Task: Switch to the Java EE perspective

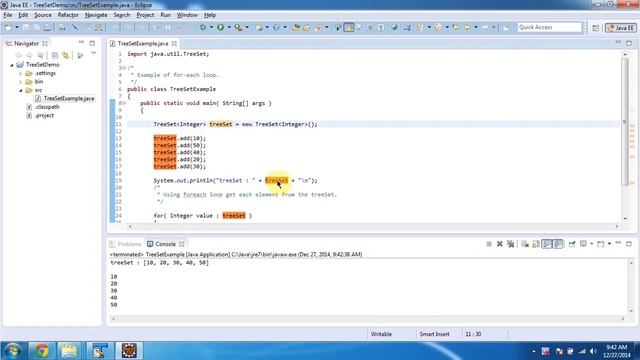Action: tap(621, 28)
